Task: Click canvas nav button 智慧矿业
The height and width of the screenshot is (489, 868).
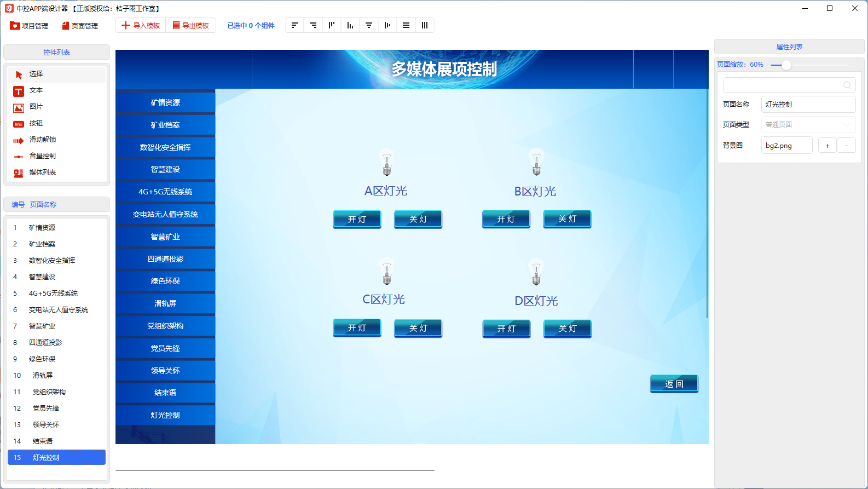Action: pos(165,237)
